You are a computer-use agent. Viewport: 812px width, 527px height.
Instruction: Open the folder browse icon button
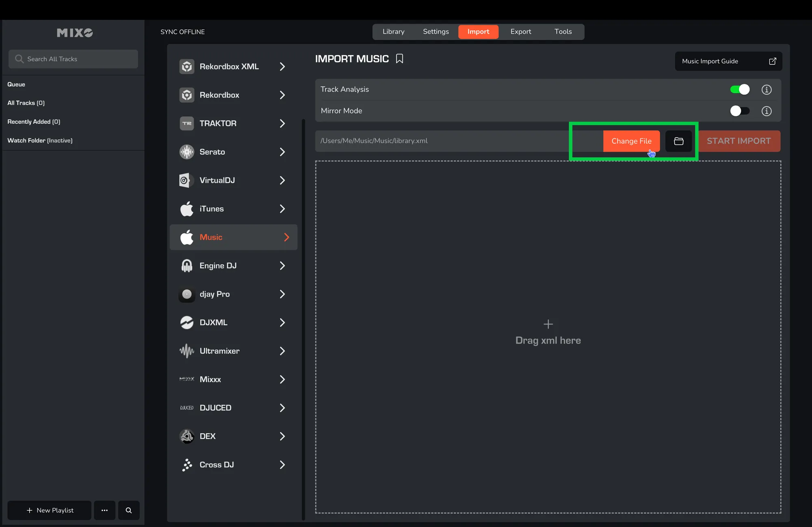(x=678, y=141)
